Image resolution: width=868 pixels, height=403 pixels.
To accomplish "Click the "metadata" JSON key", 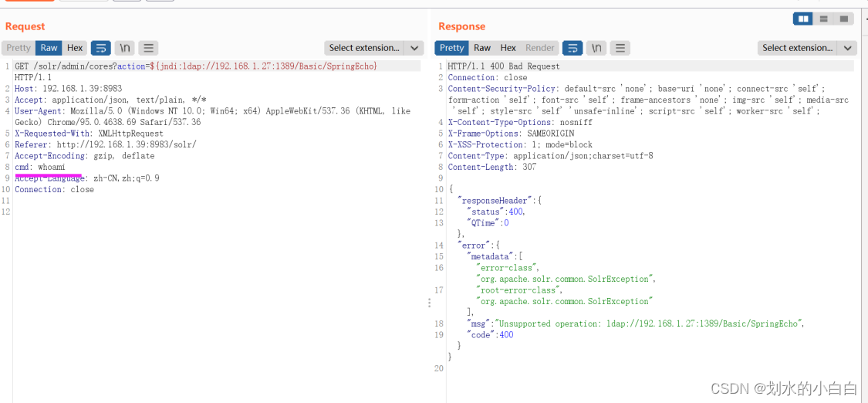I will (x=491, y=256).
